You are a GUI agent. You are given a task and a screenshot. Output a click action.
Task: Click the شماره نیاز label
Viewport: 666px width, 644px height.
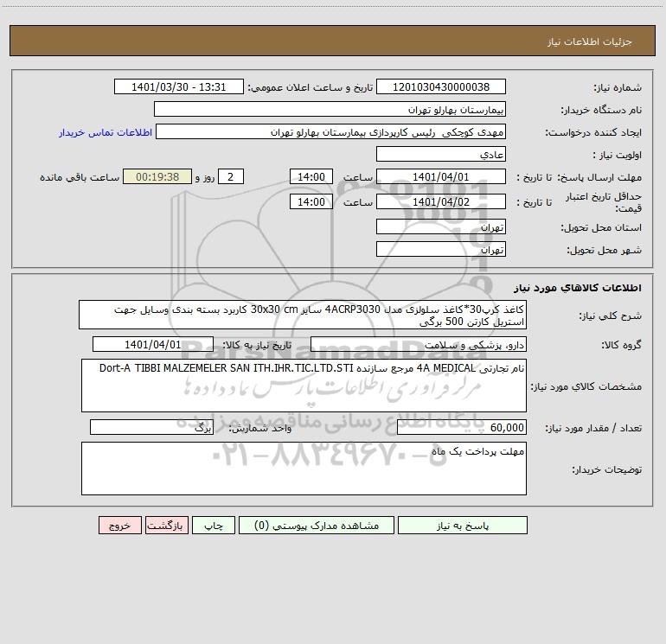[618, 88]
